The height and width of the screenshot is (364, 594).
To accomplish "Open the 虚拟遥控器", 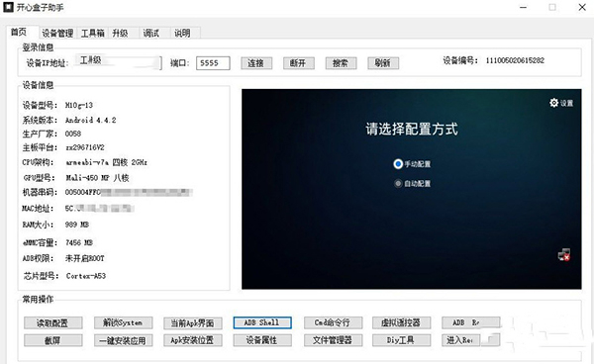I will pyautogui.click(x=401, y=322).
